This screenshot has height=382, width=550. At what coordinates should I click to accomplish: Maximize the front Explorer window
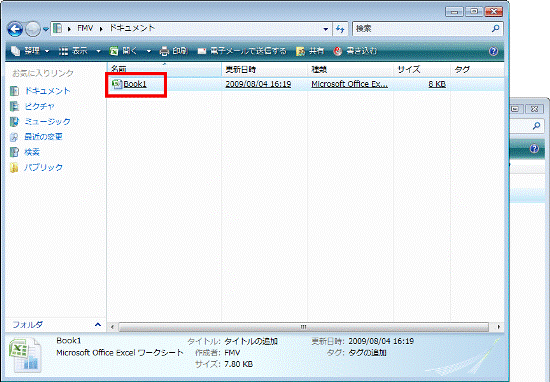pyautogui.click(x=474, y=12)
